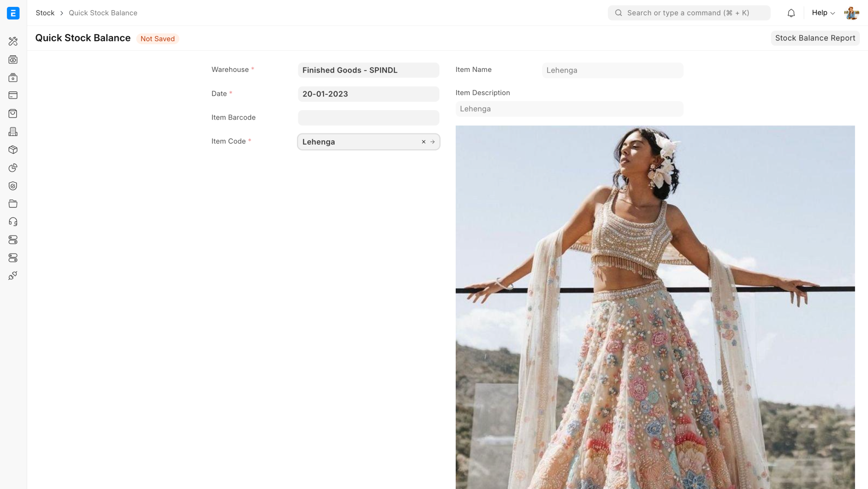Clear the Lehenga Item Code value
868x489 pixels.
[424, 142]
